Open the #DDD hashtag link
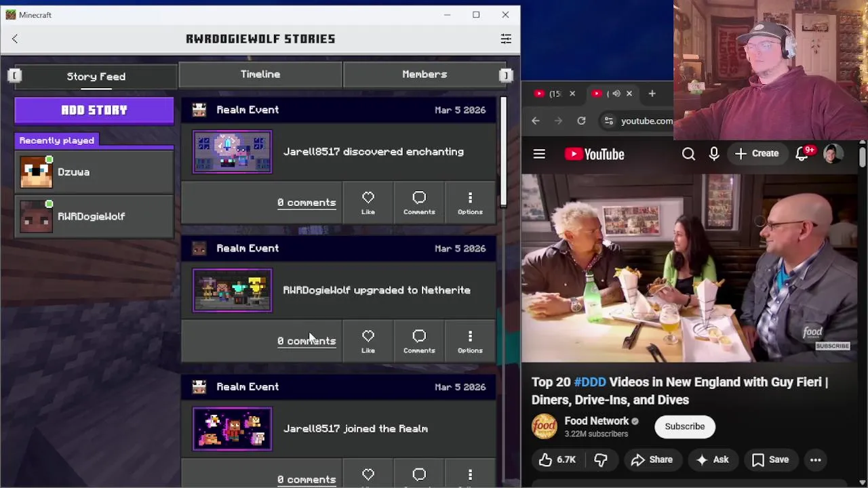 590,382
